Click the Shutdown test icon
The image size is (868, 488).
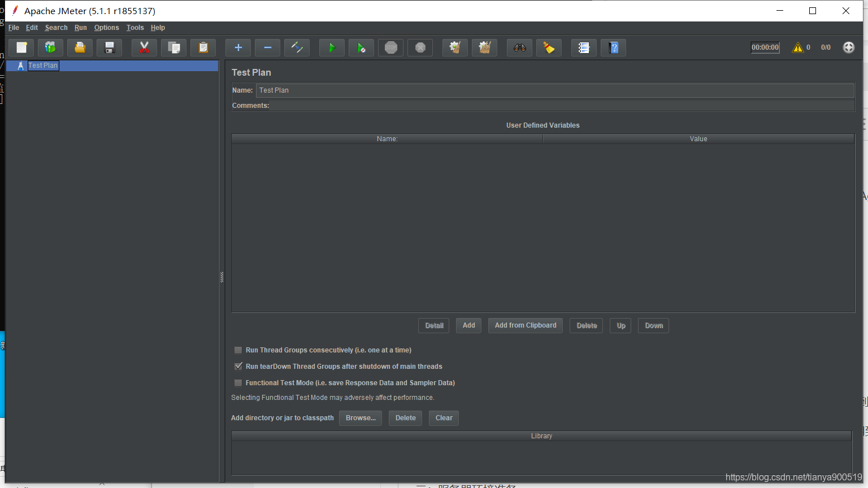coord(420,47)
